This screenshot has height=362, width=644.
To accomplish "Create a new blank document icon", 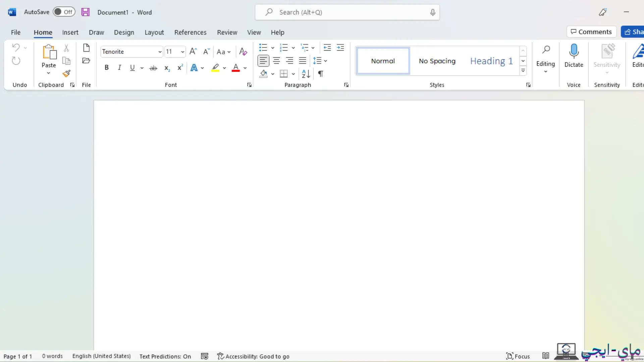I will [86, 48].
